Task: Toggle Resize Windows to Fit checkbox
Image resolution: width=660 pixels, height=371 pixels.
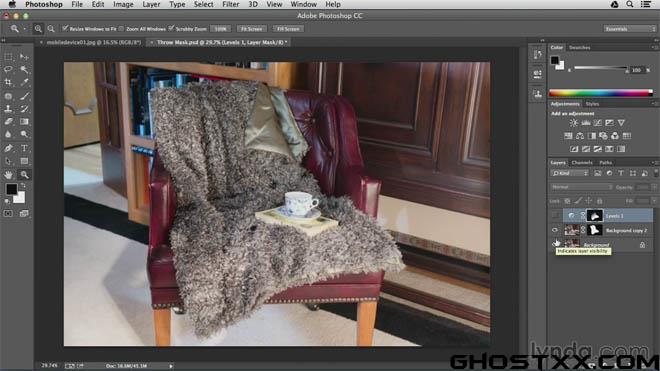Action: pos(65,29)
